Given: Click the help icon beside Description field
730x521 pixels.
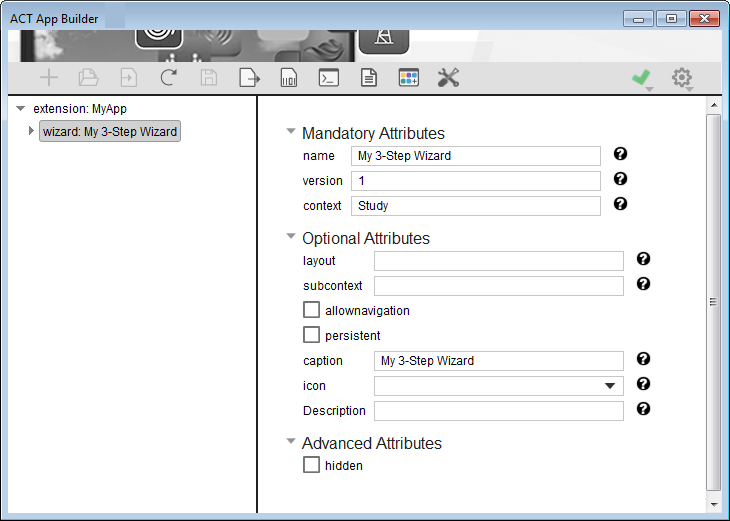Looking at the screenshot, I should (643, 409).
